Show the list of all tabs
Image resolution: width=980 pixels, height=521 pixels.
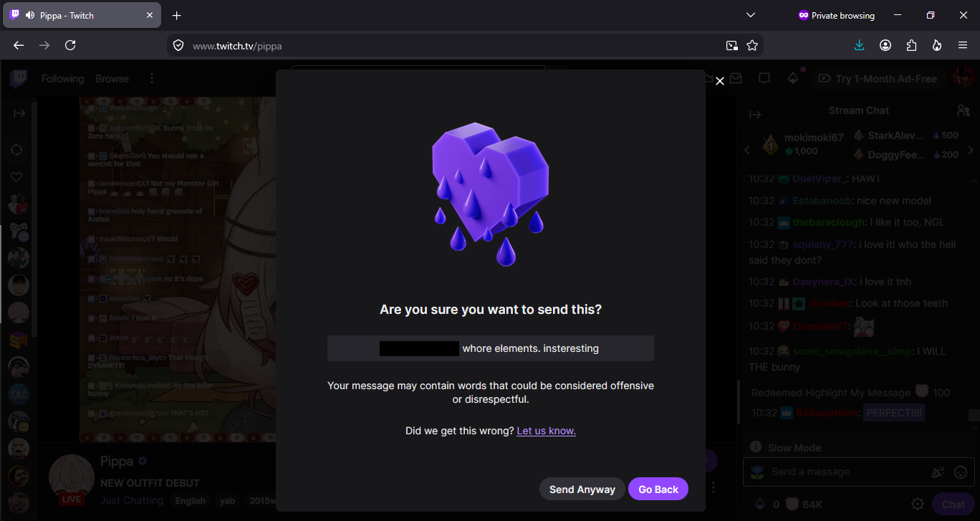751,15
